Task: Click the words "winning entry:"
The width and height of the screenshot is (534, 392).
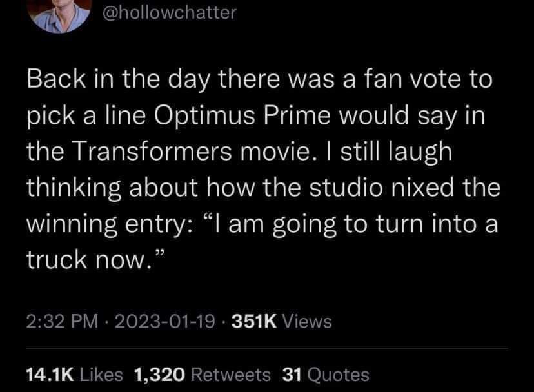Action: pyautogui.click(x=108, y=226)
